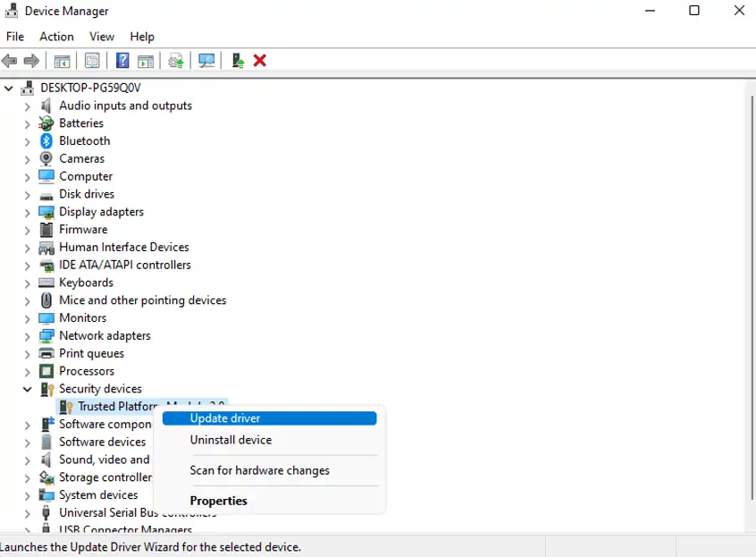The height and width of the screenshot is (557, 756).
Task: Open the View menu
Action: coord(102,37)
